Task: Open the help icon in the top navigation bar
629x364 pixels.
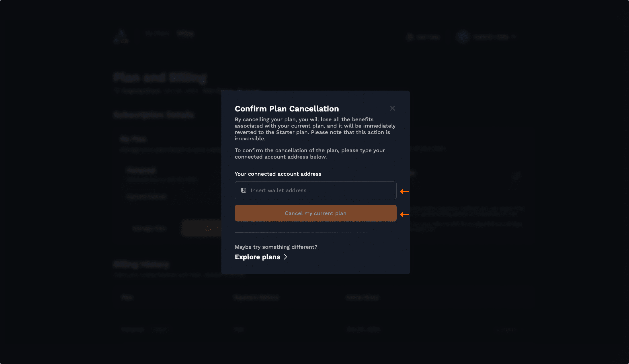Action: tap(410, 37)
